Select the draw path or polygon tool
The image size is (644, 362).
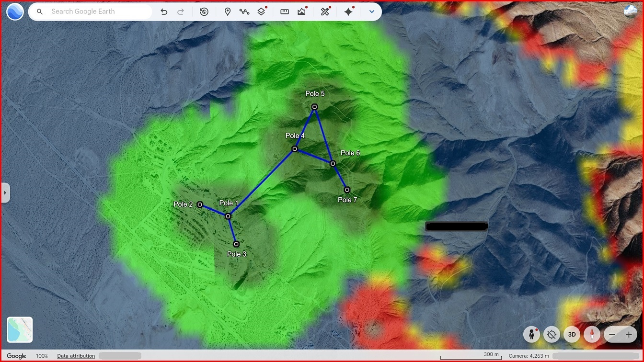[x=244, y=11]
